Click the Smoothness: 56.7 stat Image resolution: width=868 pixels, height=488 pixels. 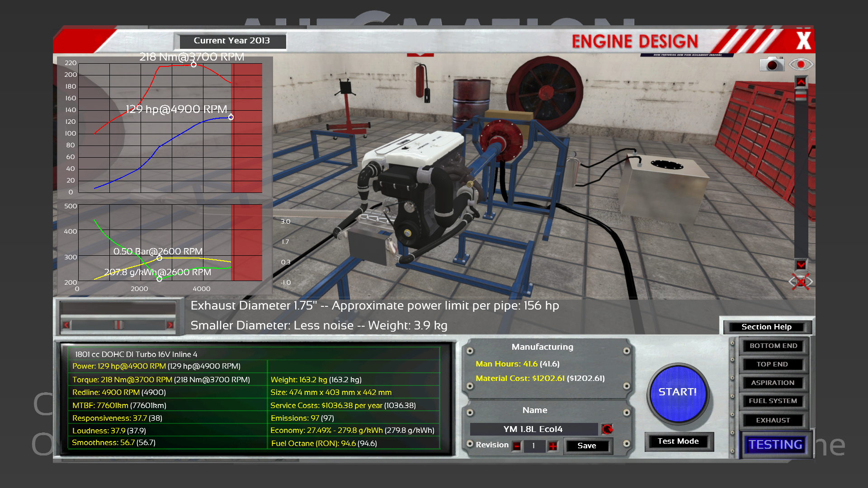tap(113, 443)
